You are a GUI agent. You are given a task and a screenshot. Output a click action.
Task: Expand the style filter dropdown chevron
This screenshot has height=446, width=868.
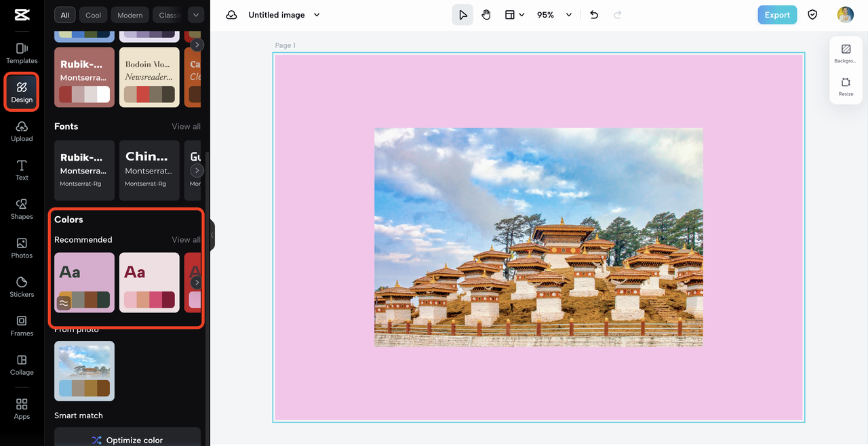(195, 15)
